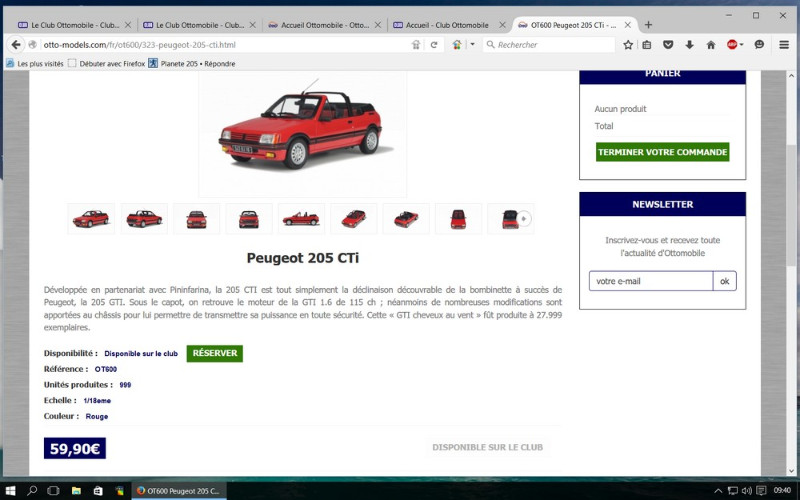Select the first car thumbnail in the gallery
The image size is (800, 500).
(91, 219)
